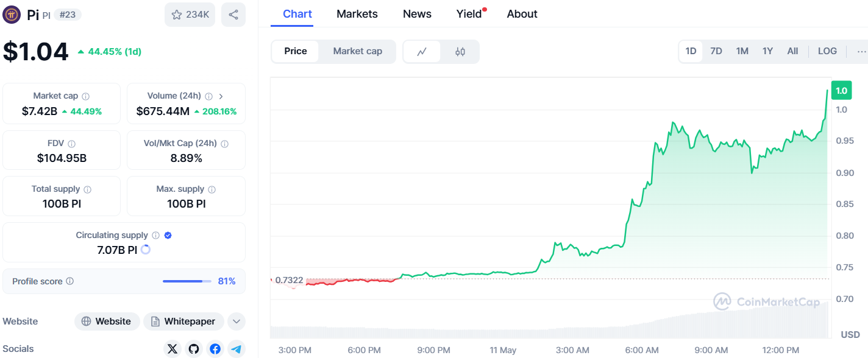Viewport: 868px width, 358px height.
Task: Switch to the About tab
Action: click(x=522, y=14)
